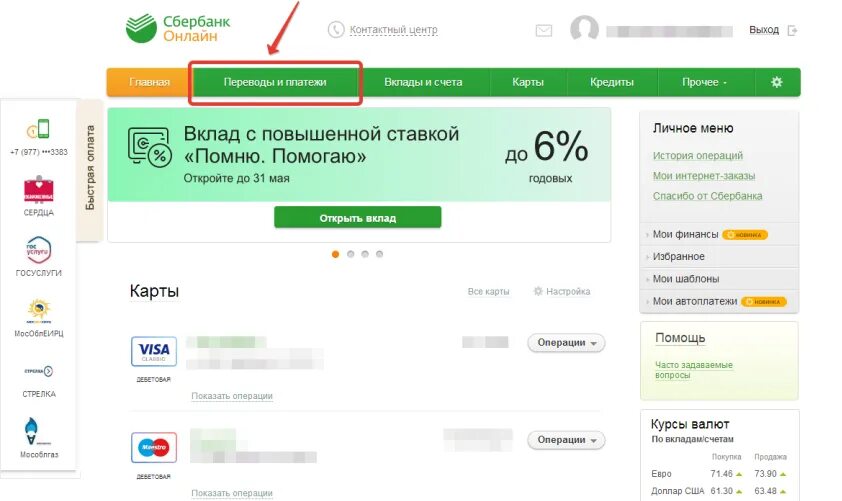Click the safe deposit icon on the banner
The width and height of the screenshot is (842, 501).
coord(150,147)
